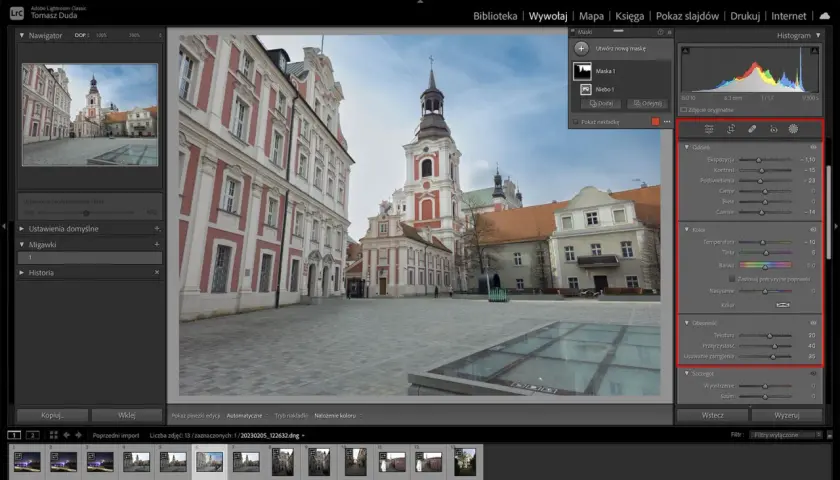Screen dimensions: 840x480
Task: Expand the Historia panel
Action: click(22, 272)
